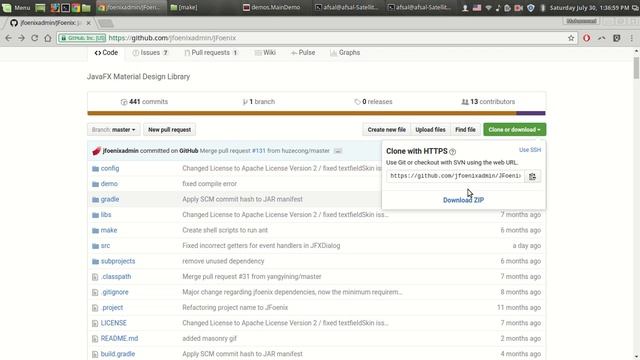This screenshot has height=360, width=640.
Task: Open the subprojects folder
Action: coord(118,261)
